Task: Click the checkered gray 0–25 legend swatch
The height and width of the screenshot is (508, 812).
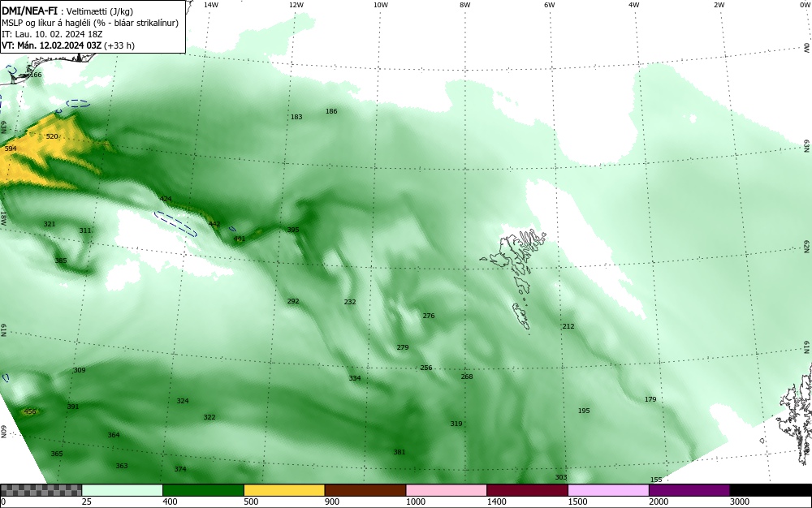Action: [x=41, y=490]
